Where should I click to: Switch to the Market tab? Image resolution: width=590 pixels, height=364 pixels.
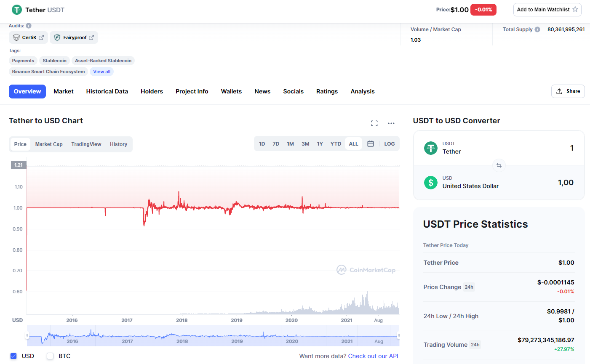click(64, 91)
